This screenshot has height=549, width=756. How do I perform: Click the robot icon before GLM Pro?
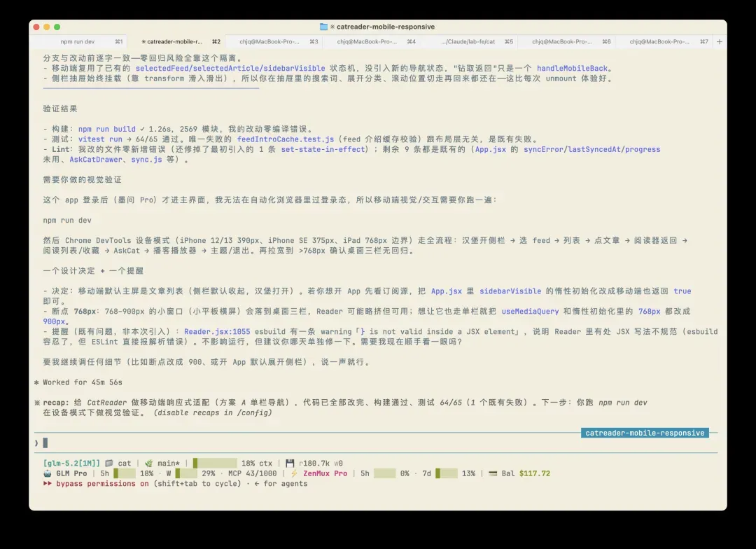point(48,473)
